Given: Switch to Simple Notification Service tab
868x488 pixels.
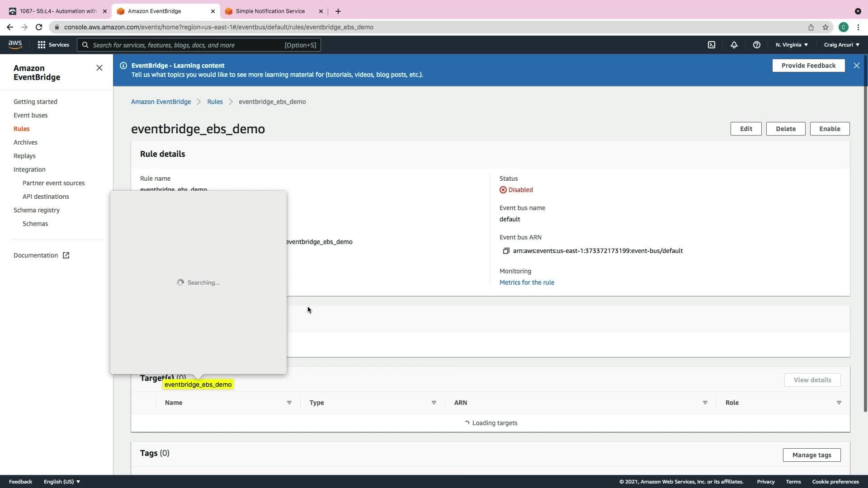Looking at the screenshot, I should (270, 11).
